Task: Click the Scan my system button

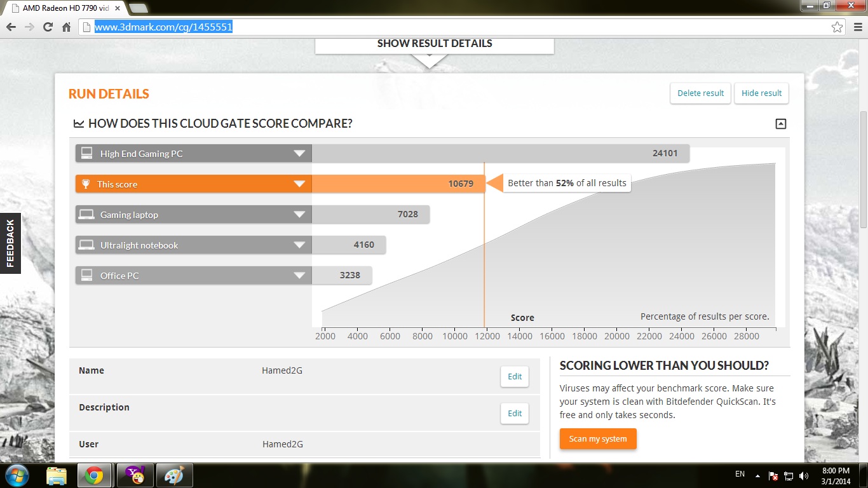Action: click(x=598, y=438)
